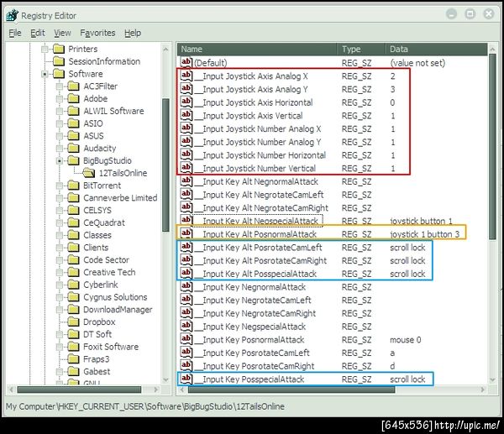
Task: Expand the Foxit Software tree node
Action: (60, 347)
